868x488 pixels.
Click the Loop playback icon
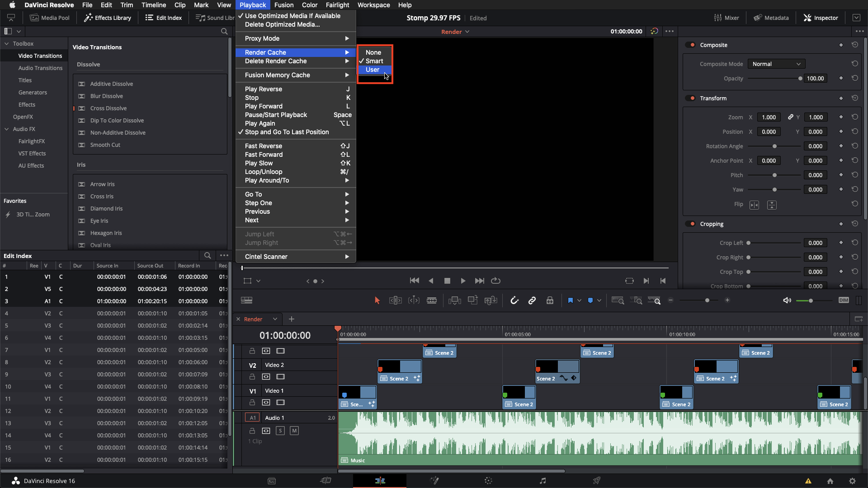coord(496,281)
